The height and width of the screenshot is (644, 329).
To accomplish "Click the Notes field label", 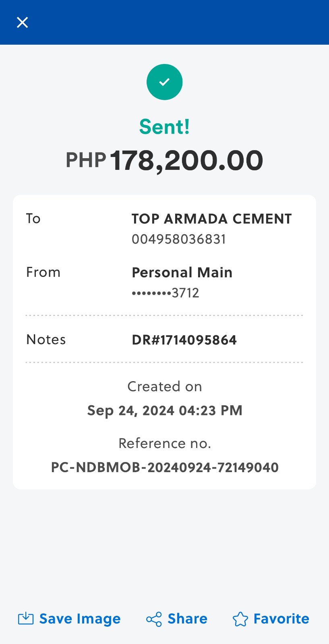I will (x=46, y=340).
